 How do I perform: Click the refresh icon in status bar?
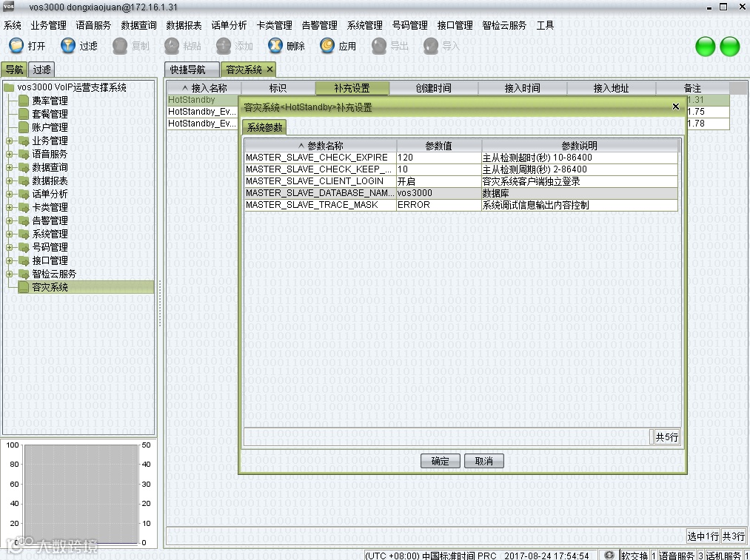[609, 556]
